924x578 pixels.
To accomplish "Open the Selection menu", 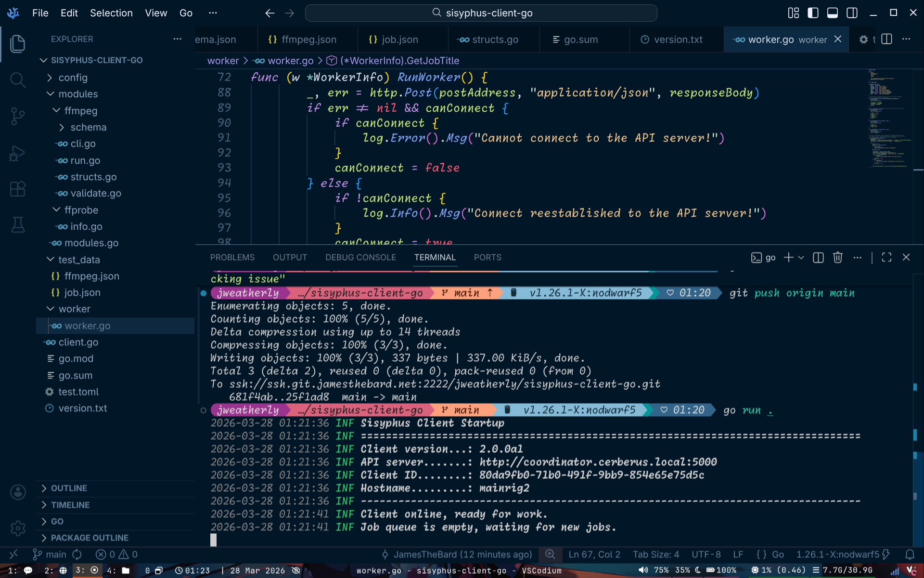I will pyautogui.click(x=111, y=13).
